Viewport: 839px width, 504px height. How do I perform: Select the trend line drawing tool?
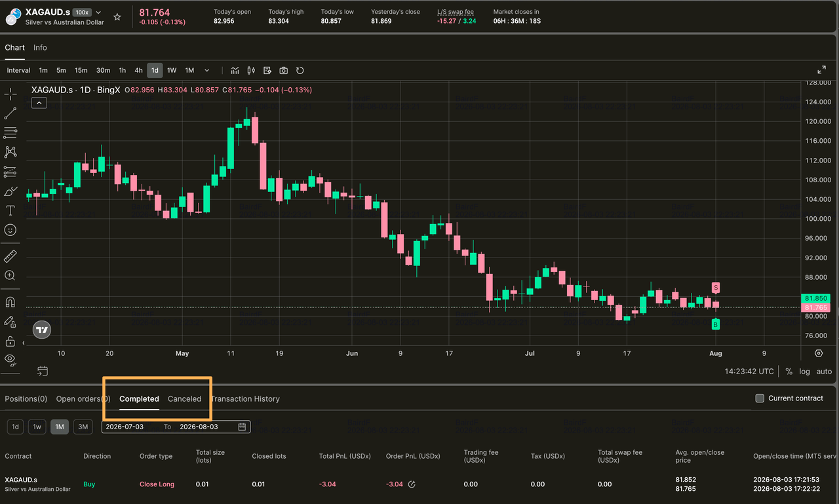(x=10, y=113)
